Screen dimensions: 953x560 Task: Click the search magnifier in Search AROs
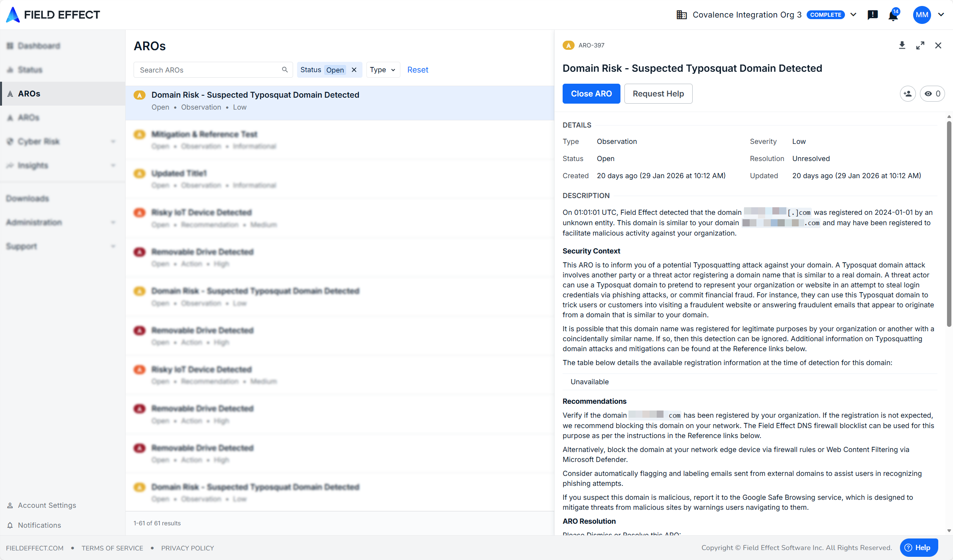coord(285,70)
